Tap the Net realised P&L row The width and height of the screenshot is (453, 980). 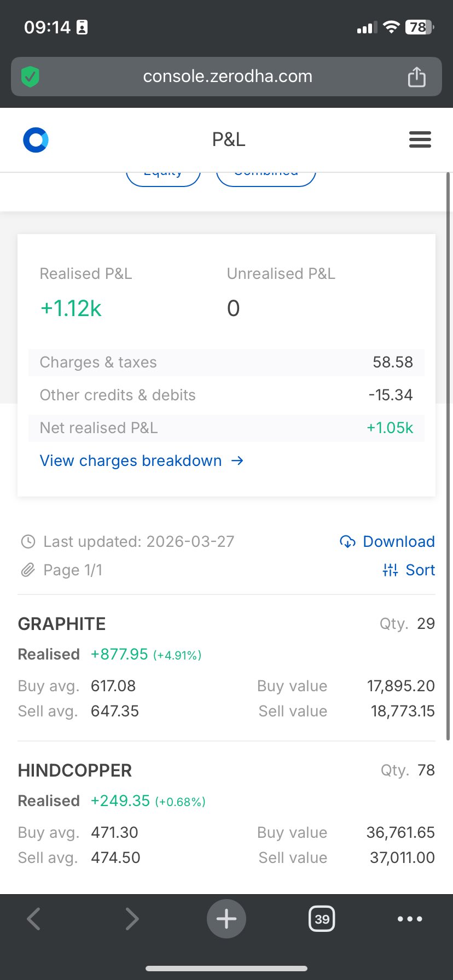pos(226,428)
